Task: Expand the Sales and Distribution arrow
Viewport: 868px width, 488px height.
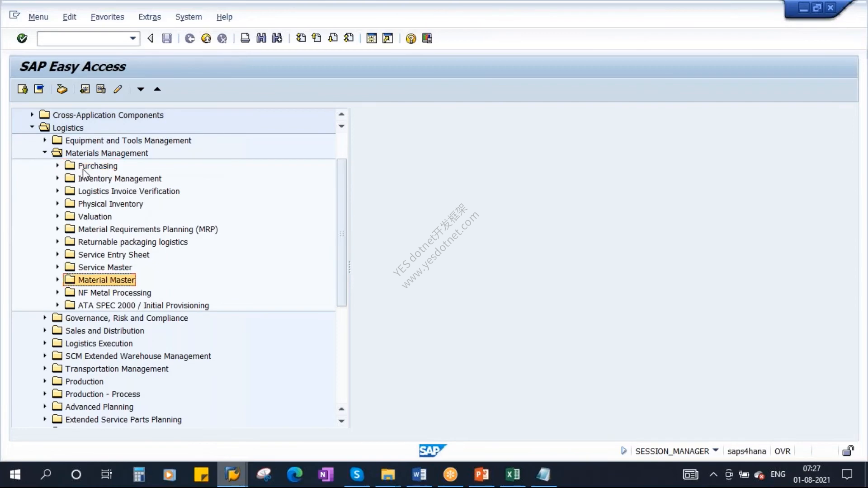Action: point(45,330)
